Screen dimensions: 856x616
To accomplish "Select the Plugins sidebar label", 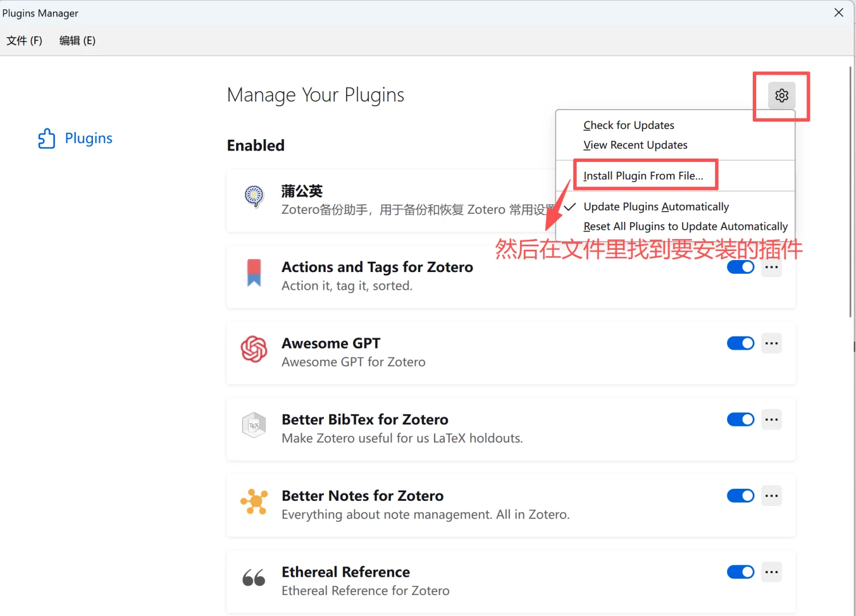I will [89, 139].
